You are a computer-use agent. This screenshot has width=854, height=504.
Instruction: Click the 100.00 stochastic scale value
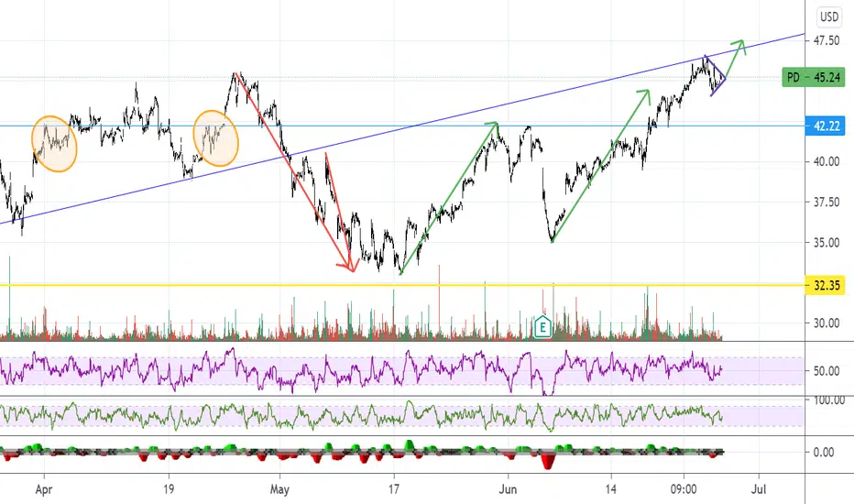click(x=829, y=400)
